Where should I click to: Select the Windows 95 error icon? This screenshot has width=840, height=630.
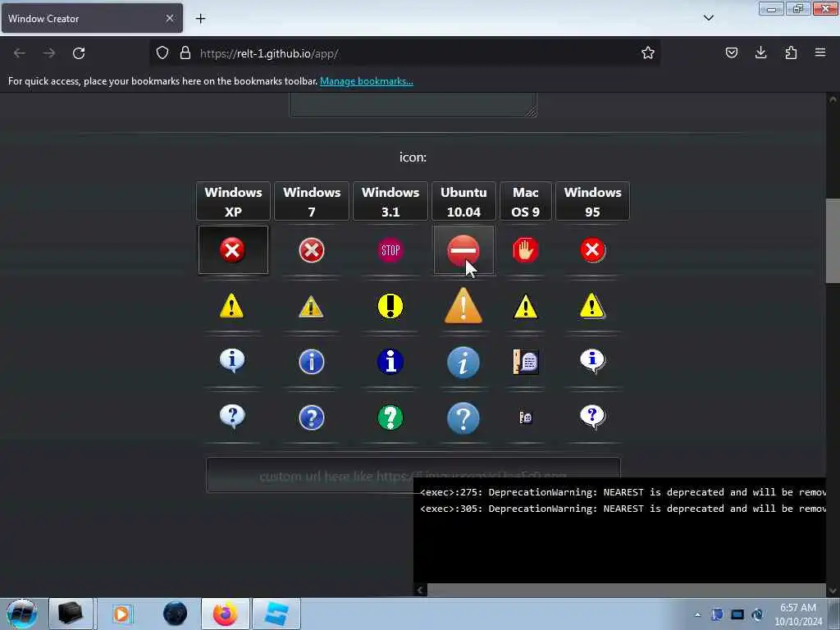click(x=592, y=250)
